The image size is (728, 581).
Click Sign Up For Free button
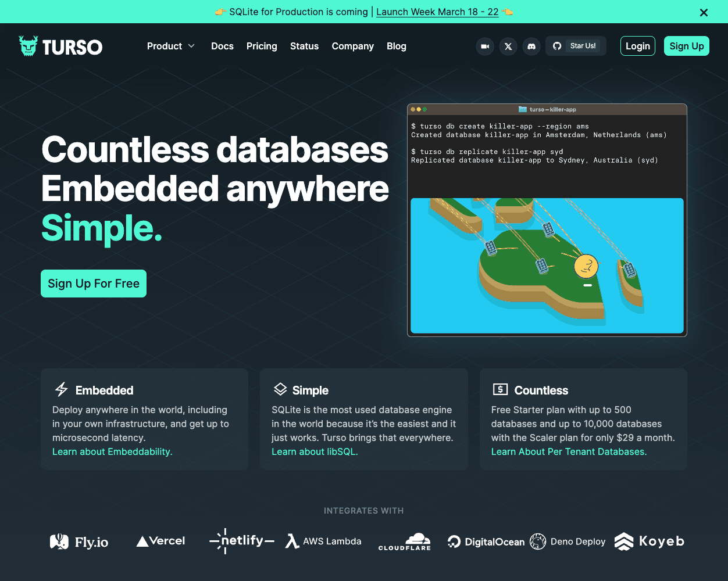(94, 284)
